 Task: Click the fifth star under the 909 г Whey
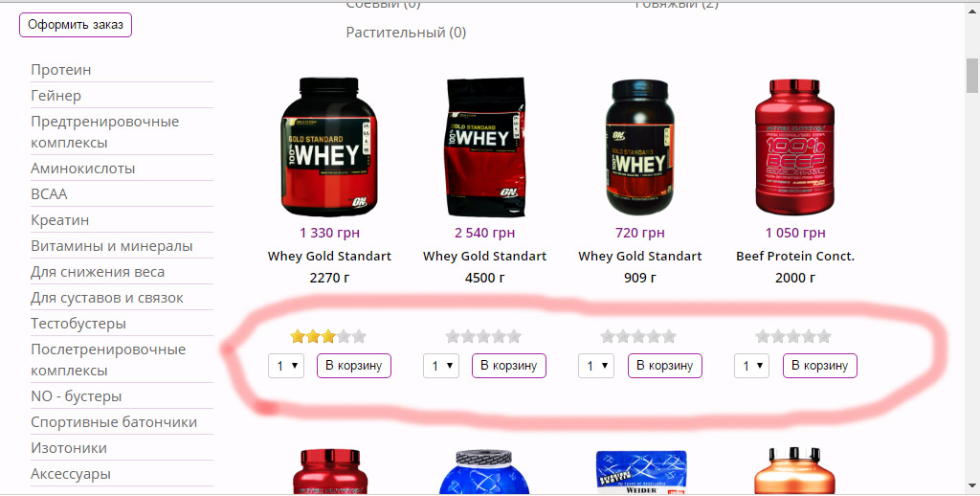[x=669, y=336]
